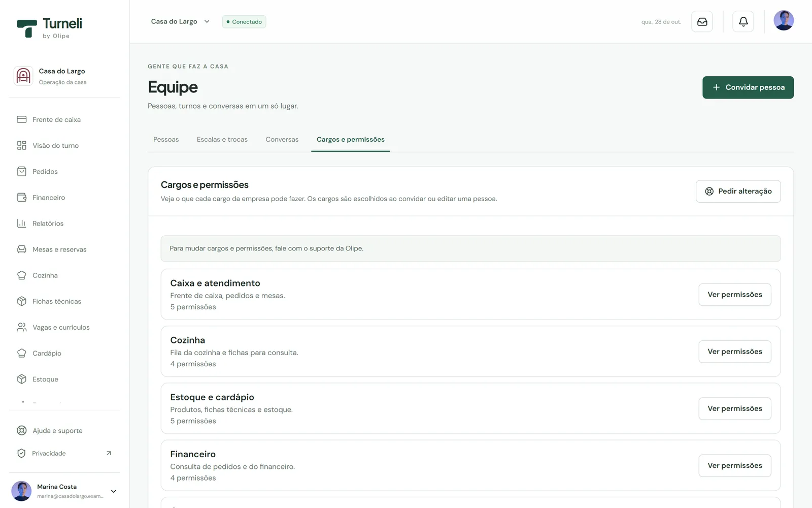Click the Casa do Largo house logo

[x=23, y=76]
